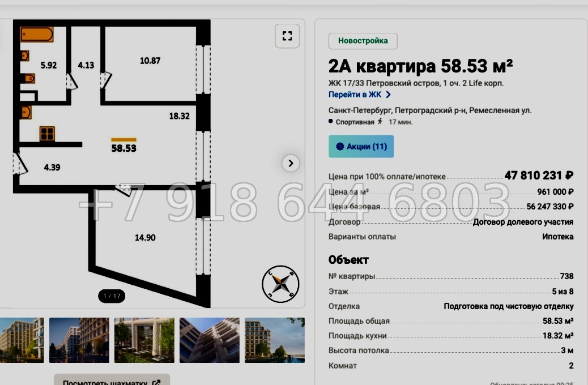Click the 4.39 area label on plan
This screenshot has height=385, width=588.
coord(52,168)
